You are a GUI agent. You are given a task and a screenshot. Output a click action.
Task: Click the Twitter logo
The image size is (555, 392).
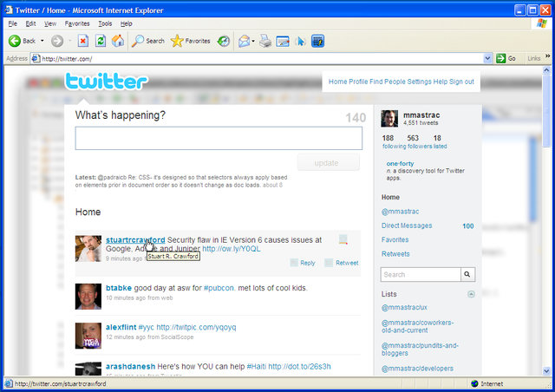[106, 82]
